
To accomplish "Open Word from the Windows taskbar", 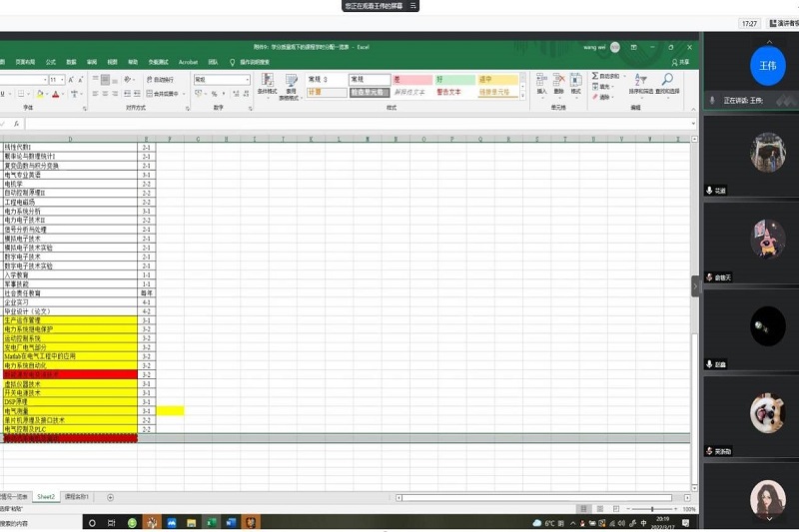I will 229,522.
